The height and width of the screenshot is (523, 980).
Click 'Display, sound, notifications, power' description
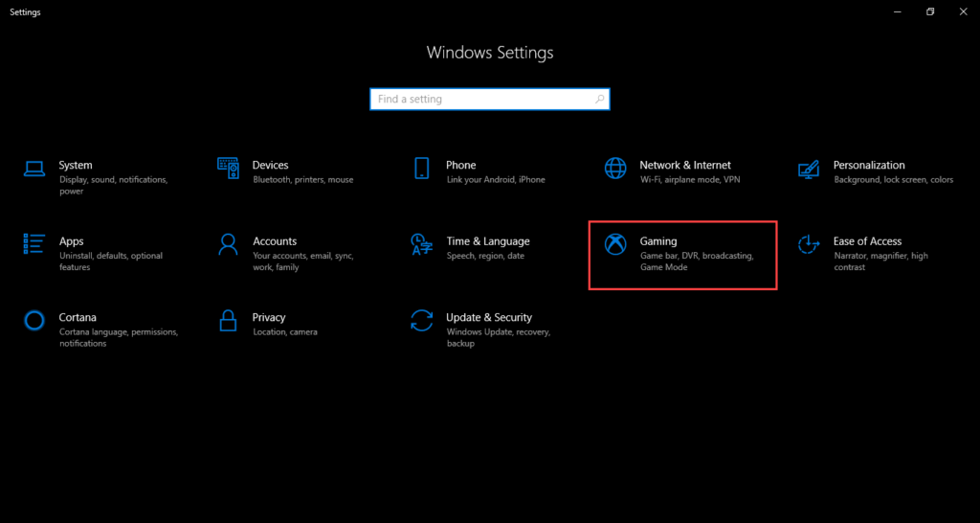[114, 186]
